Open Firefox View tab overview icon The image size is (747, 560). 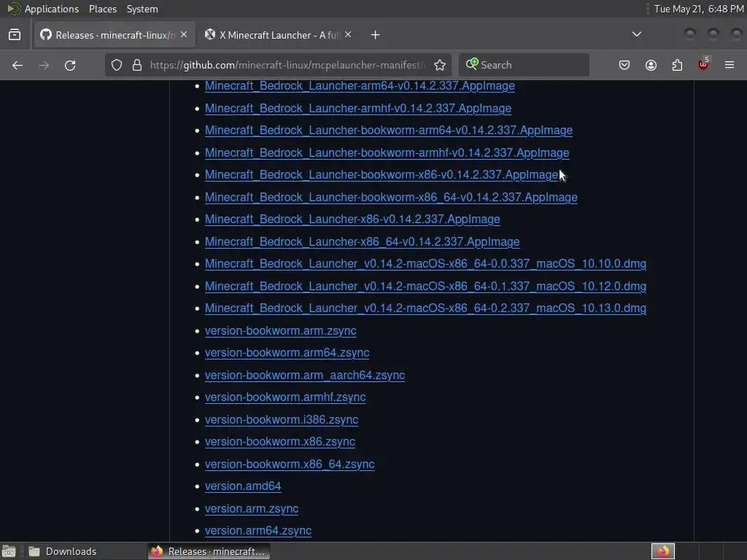pyautogui.click(x=15, y=35)
